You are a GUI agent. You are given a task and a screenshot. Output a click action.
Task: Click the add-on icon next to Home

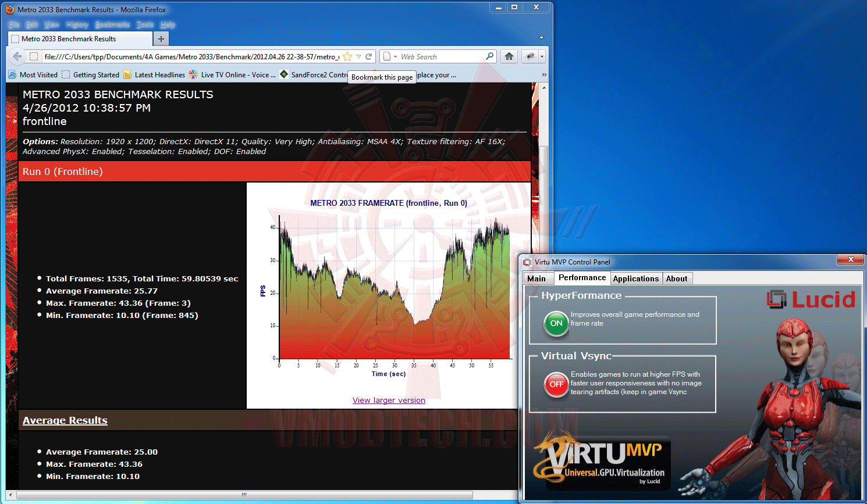tap(530, 56)
